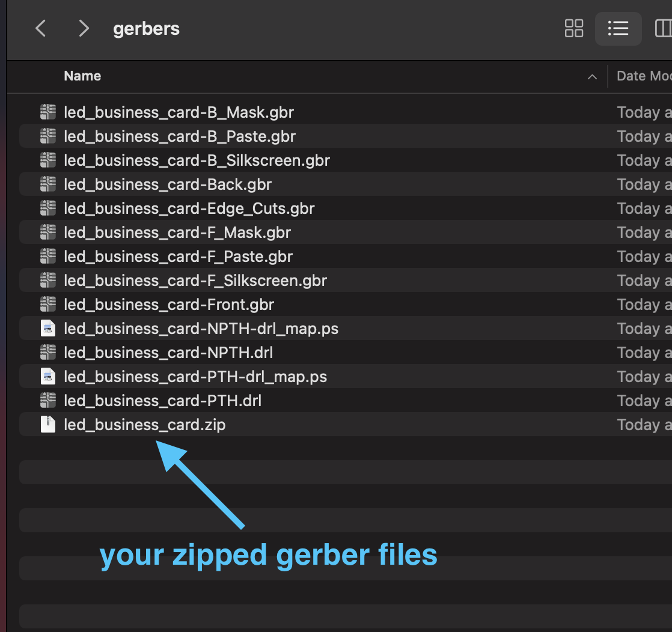Switch to icon grid view
Viewport: 672px width, 632px height.
pos(574,29)
